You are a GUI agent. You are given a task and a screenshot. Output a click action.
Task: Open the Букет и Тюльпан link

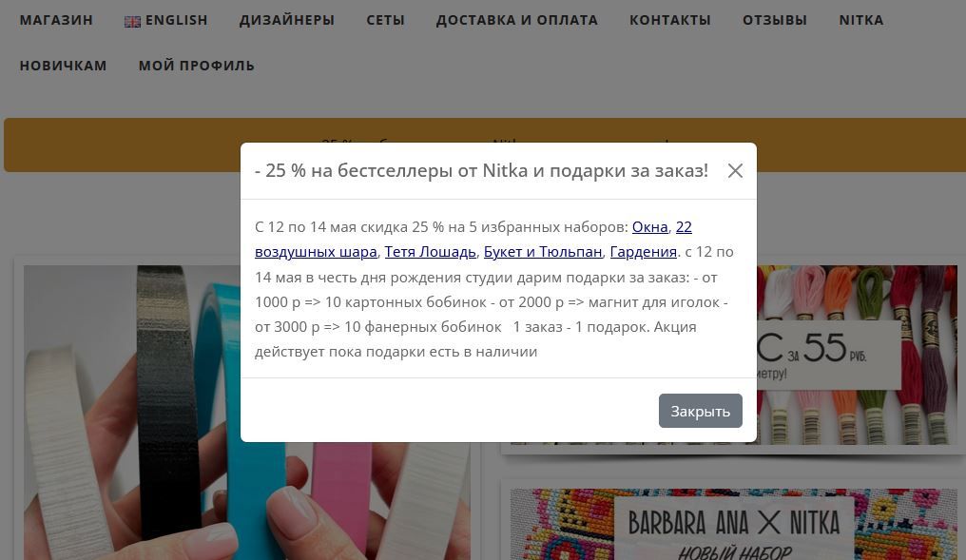(x=543, y=252)
